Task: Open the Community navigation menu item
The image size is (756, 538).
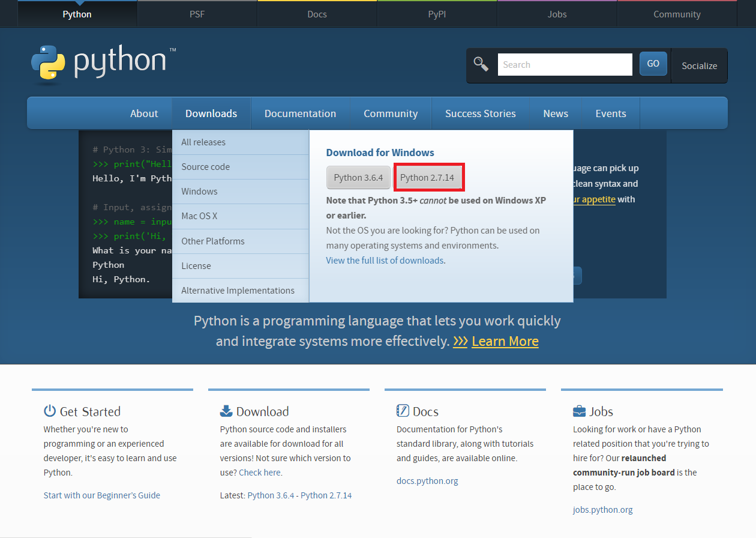Action: pyautogui.click(x=391, y=113)
